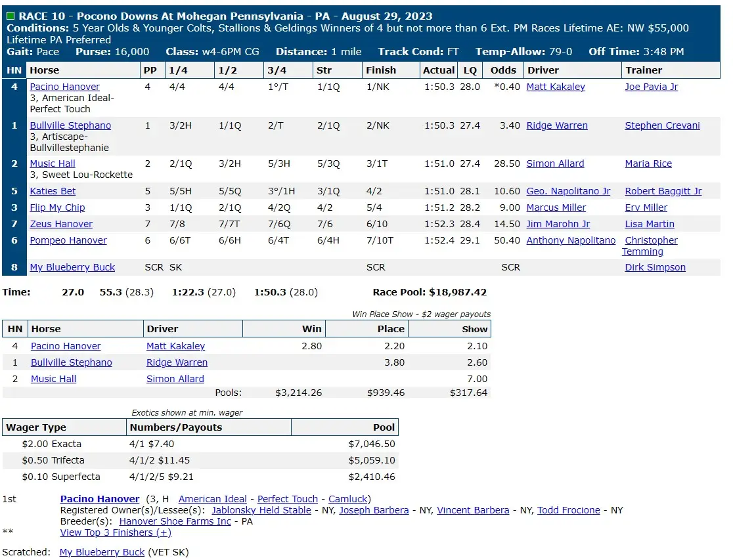Image resolution: width=733 pixels, height=560 pixels.
Task: Open breeder Hanover Shoe Farms Inc
Action: coord(175,521)
